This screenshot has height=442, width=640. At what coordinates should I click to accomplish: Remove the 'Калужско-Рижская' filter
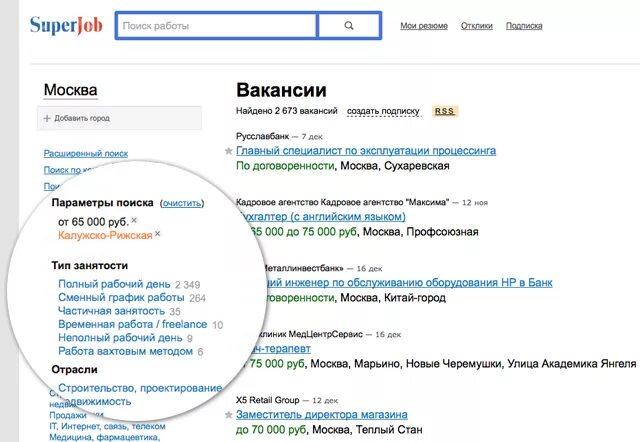tap(158, 233)
